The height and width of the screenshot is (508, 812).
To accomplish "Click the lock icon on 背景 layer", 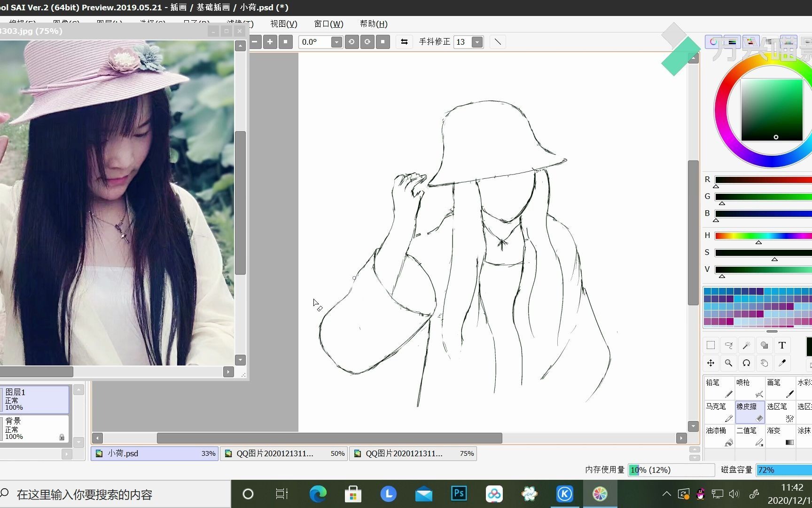I will 62,437.
